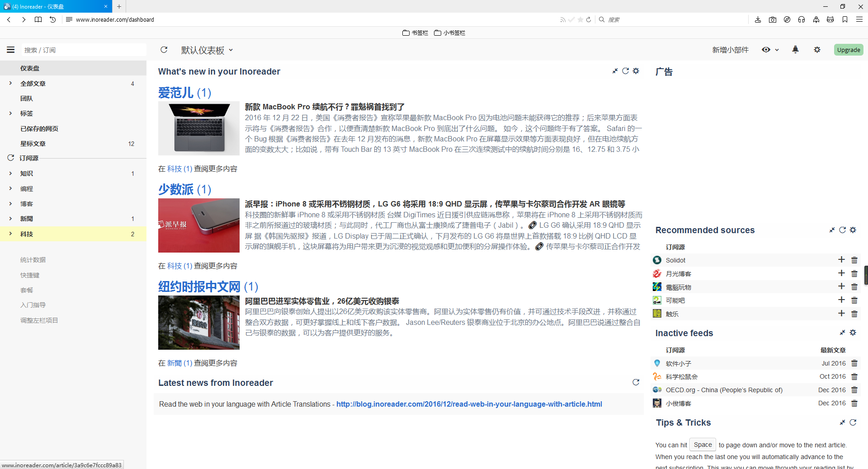Open the 派早报 iPhone article thumbnail
Viewport: 868px width, 469px height.
(x=199, y=225)
